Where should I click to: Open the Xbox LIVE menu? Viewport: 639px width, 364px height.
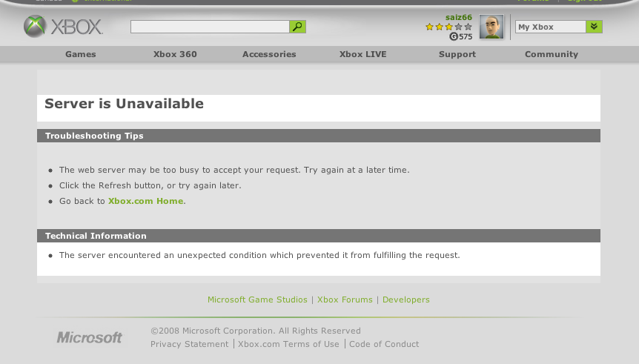(362, 54)
